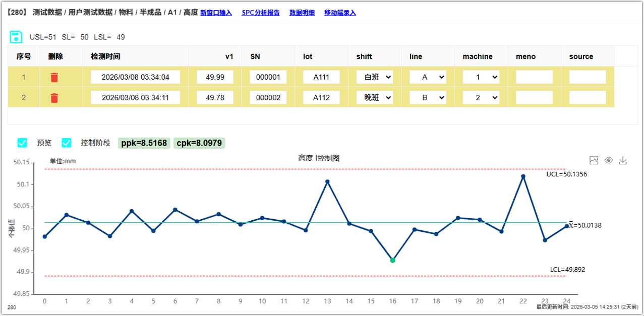Delete row 2 with trash icon
Viewport: 644px width, 316px height.
click(54, 98)
